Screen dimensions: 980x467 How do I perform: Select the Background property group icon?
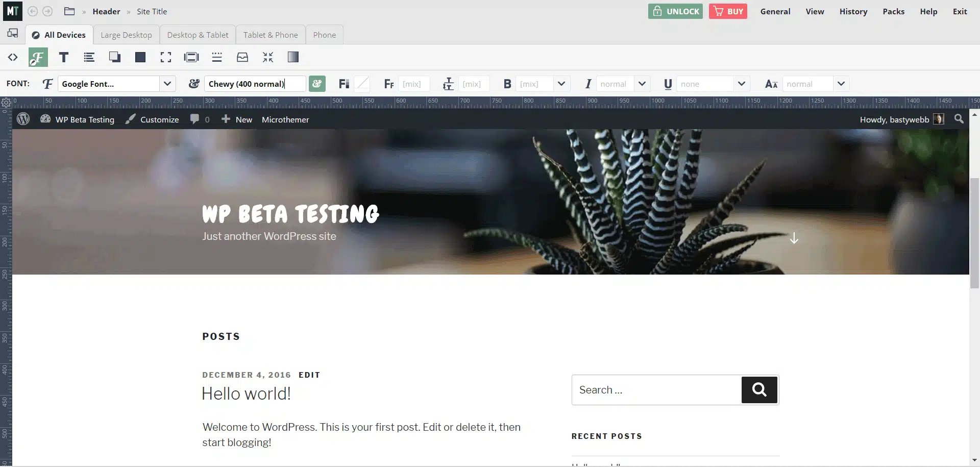(x=140, y=57)
